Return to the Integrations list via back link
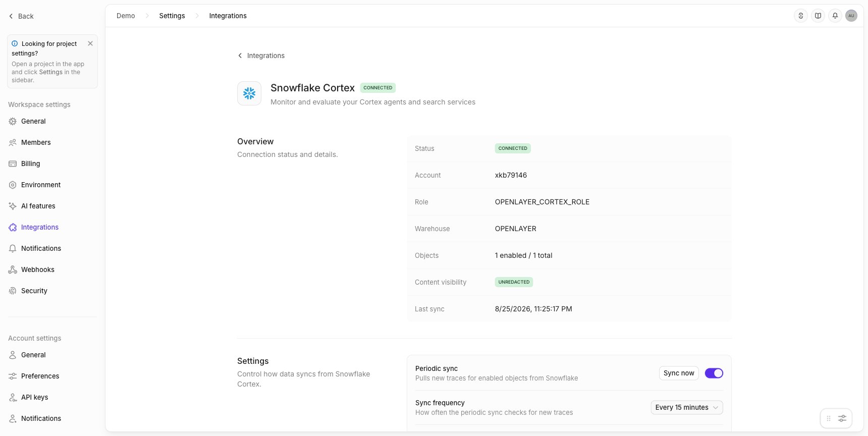 point(261,56)
